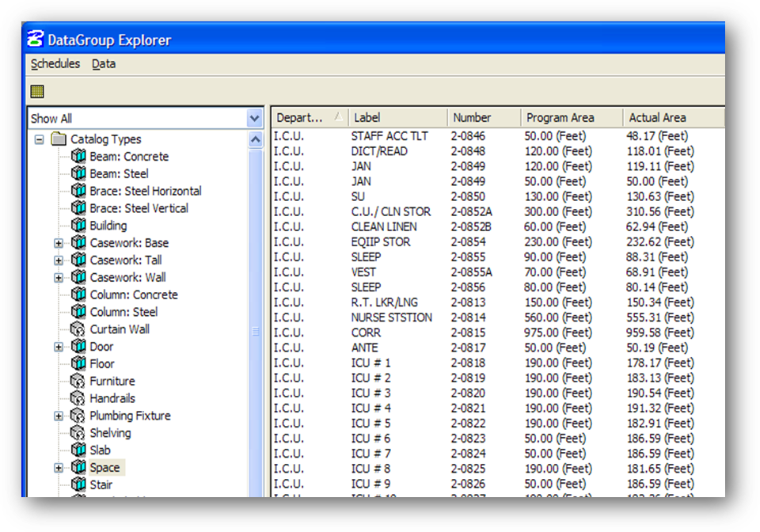Sort by the Program Area column header
This screenshot has width=760, height=532.
(x=572, y=117)
